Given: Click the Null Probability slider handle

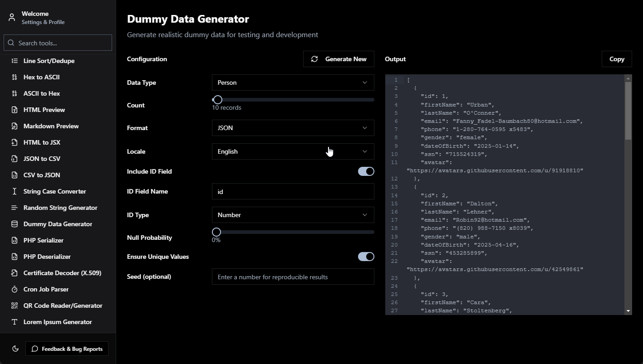Looking at the screenshot, I should point(216,232).
